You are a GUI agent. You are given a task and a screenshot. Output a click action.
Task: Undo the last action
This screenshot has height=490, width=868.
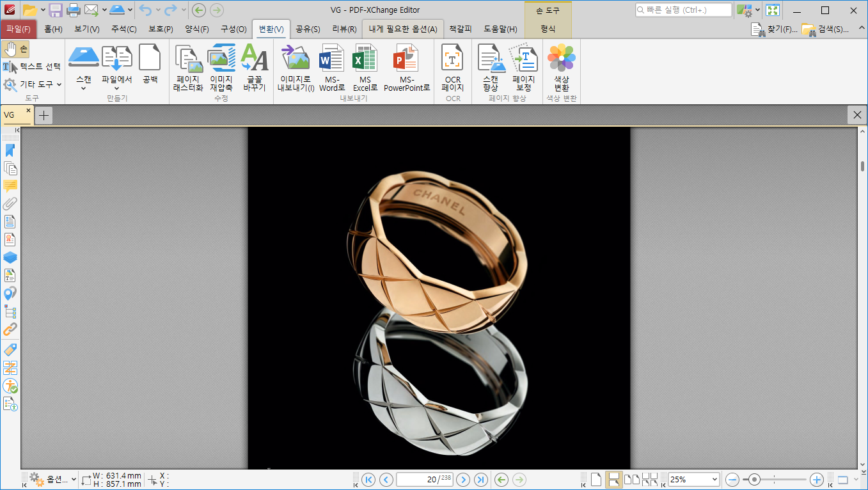coord(145,10)
